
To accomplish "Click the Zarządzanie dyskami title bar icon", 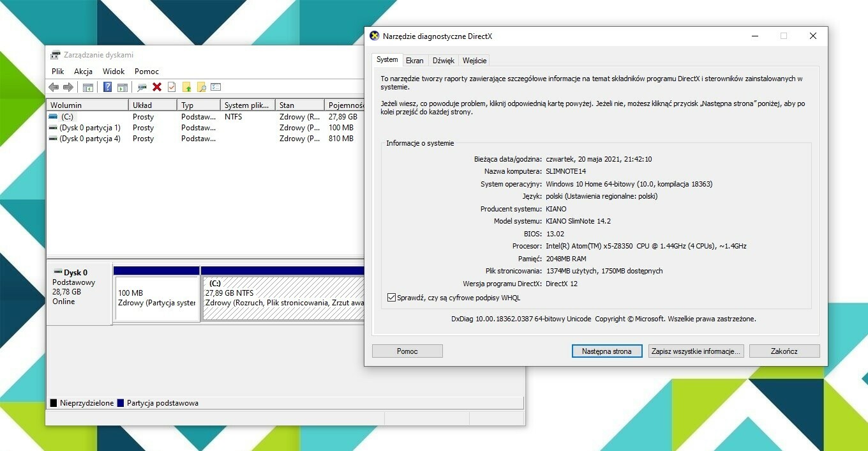I will pos(56,55).
